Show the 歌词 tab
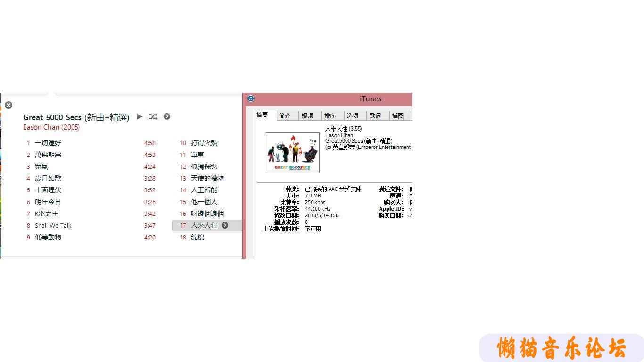This screenshot has height=362, width=644. pos(376,115)
